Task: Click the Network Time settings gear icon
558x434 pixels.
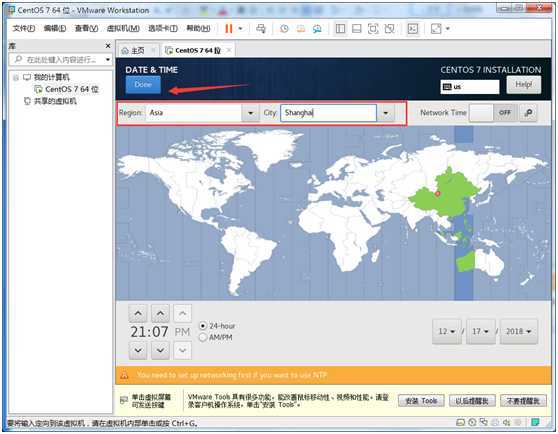Action: tap(528, 113)
